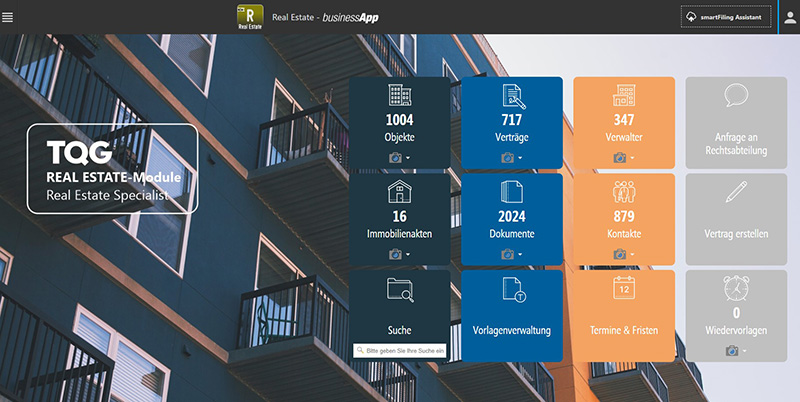Click the Vorlagenverwaltung template icon

click(514, 290)
